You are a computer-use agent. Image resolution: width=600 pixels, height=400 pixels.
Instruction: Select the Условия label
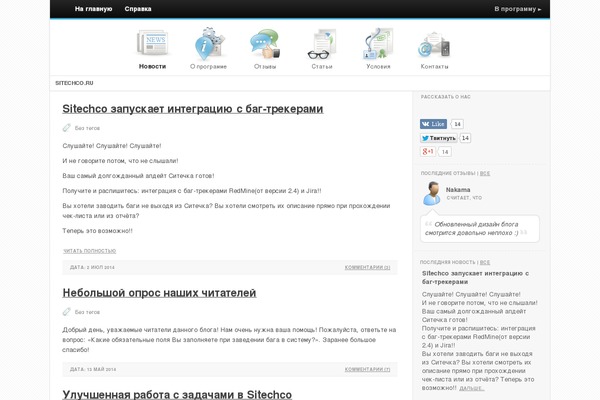pyautogui.click(x=378, y=67)
